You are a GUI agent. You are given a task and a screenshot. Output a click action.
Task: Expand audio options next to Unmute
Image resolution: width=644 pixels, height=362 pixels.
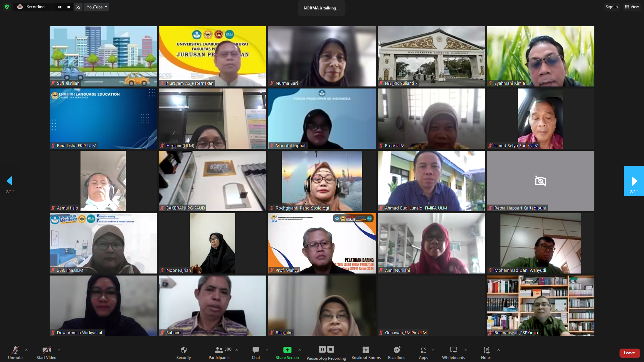[x=26, y=350]
